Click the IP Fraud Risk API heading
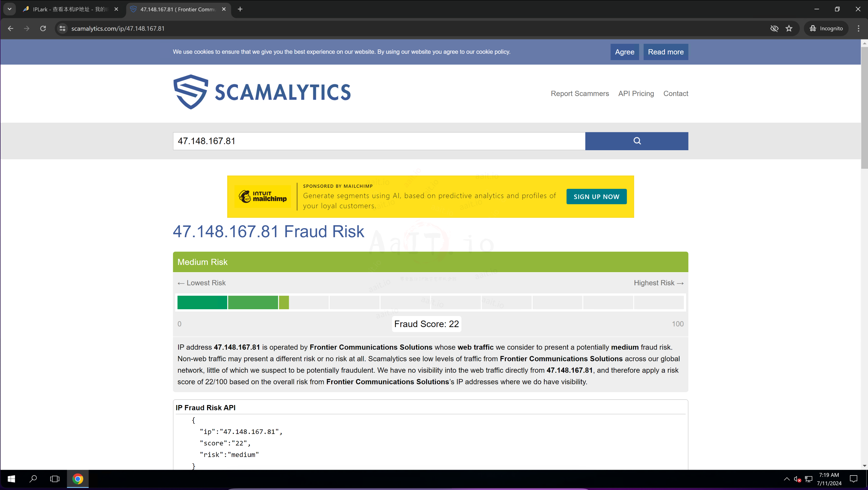The image size is (868, 490). [x=205, y=408]
